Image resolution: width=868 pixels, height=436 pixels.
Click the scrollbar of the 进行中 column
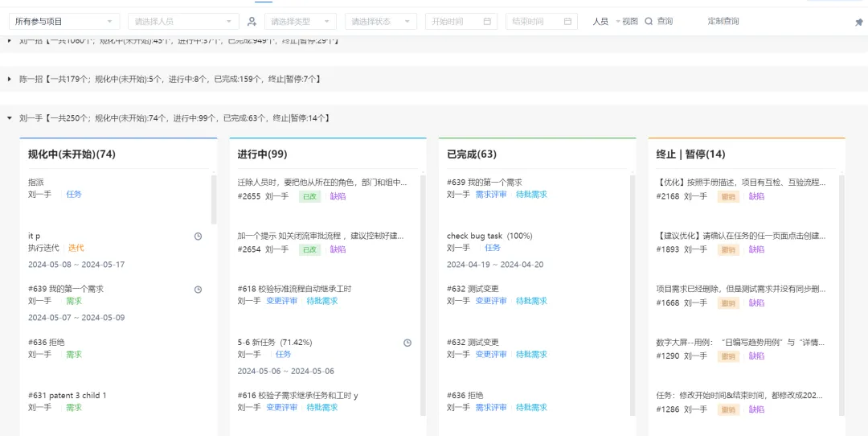[424, 295]
